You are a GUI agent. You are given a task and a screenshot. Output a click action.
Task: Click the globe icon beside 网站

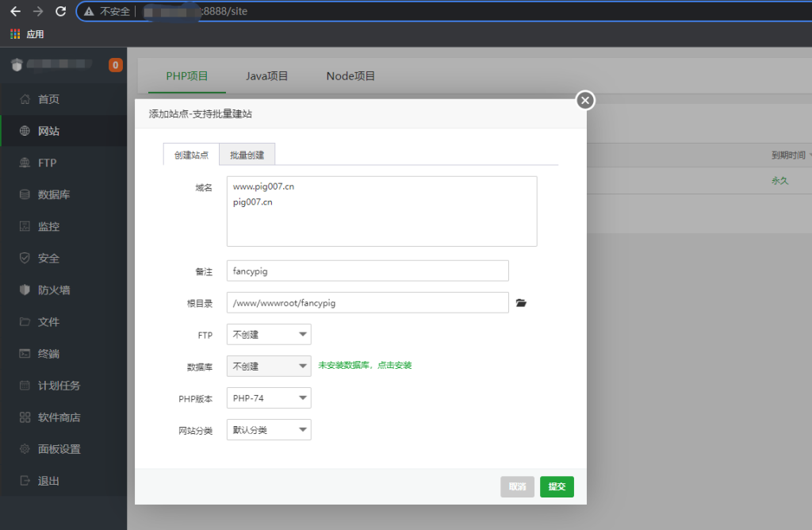(25, 131)
